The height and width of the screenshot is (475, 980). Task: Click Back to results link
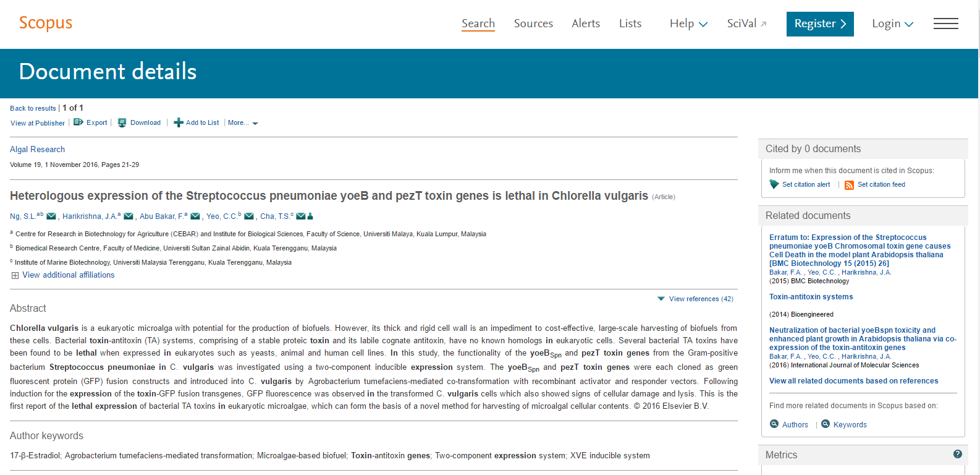pos(33,108)
